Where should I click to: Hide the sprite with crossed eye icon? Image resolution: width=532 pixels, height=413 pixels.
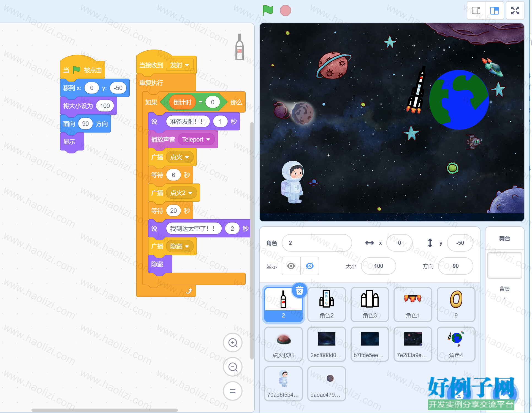pos(310,266)
